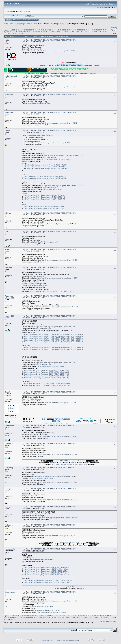
Task: Open the MORE menu tab
Action: point(36,19)
